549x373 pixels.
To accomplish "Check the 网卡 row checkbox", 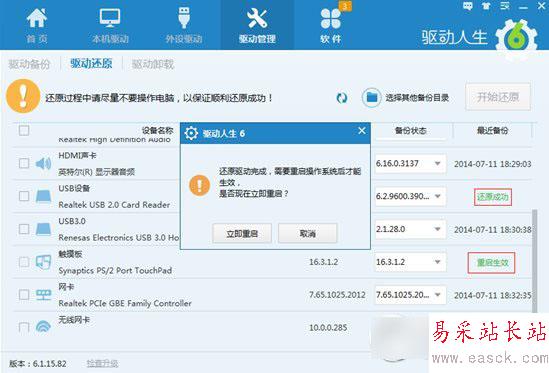I will (24, 295).
